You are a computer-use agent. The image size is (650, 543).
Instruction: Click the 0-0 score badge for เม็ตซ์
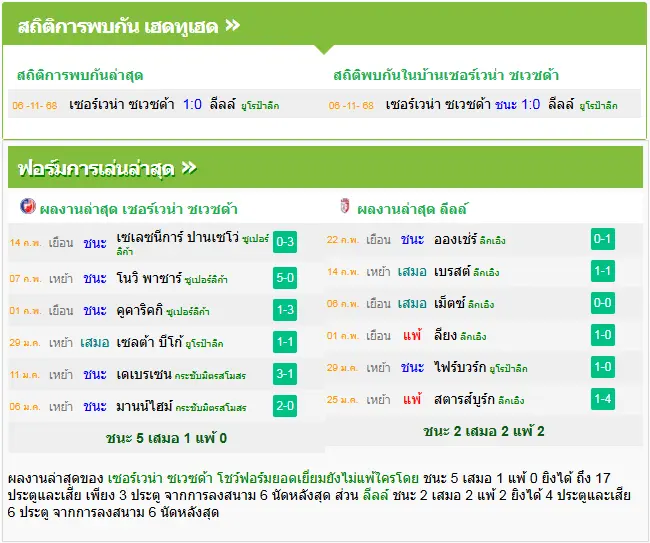tap(602, 303)
